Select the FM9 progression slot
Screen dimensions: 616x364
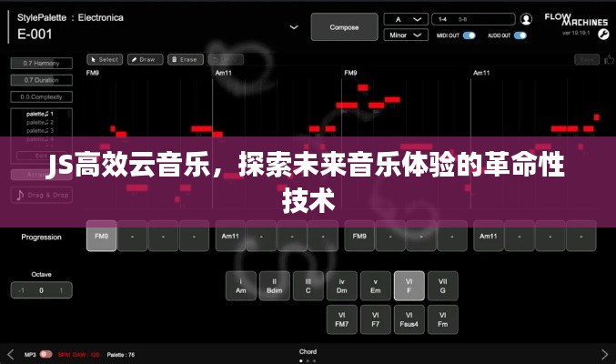[101, 237]
